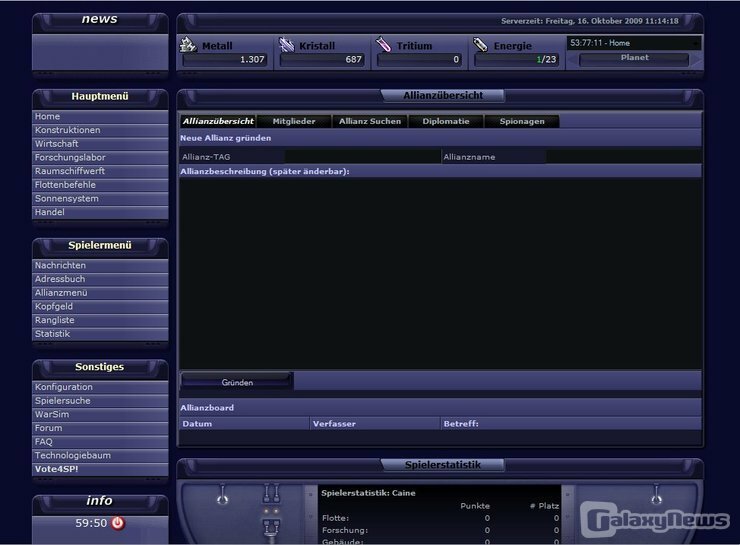Open Spielersuche page
Screen dimensions: 740x545
tap(100, 401)
